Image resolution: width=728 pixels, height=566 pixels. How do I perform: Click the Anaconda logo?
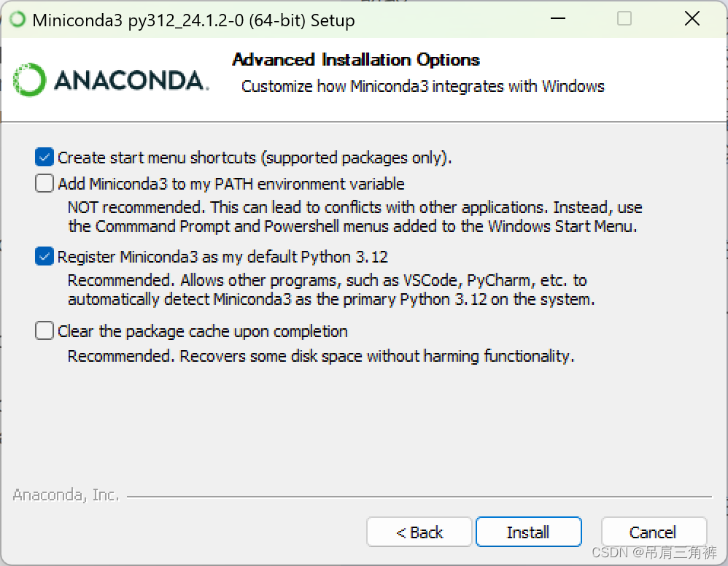coord(109,79)
